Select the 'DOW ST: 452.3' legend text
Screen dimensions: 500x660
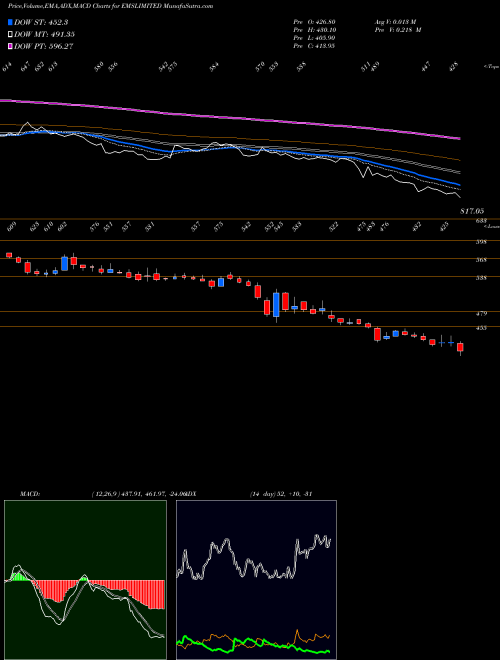(x=41, y=23)
